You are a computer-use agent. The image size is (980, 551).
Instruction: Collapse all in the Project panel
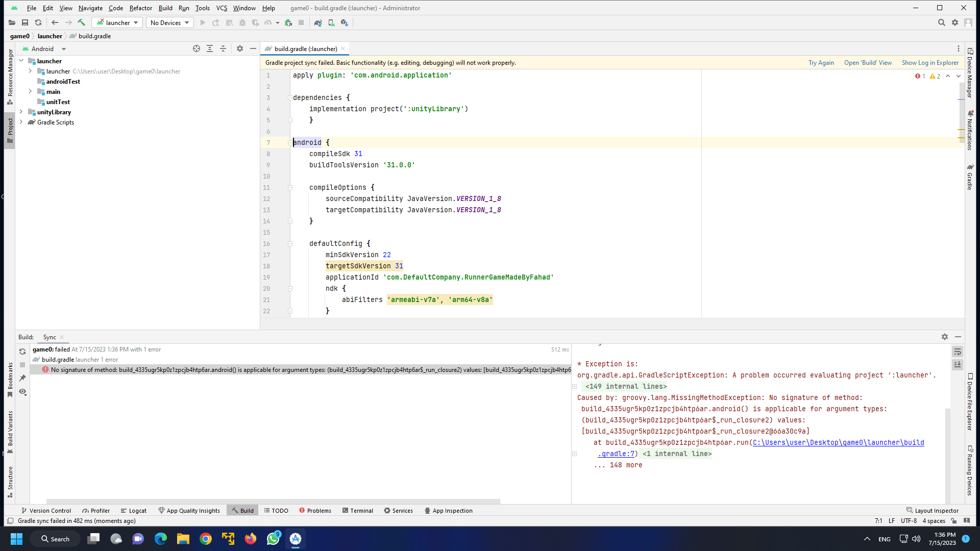point(223,48)
